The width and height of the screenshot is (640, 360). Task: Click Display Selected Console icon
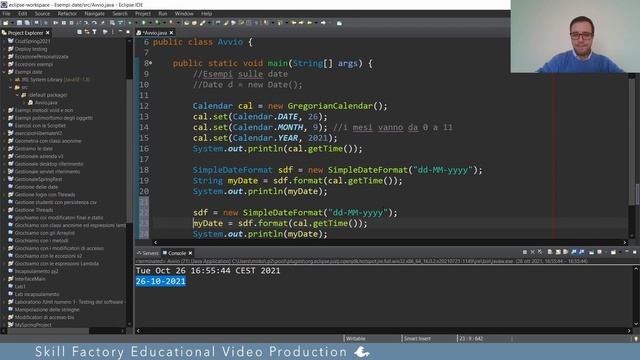pos(599,252)
